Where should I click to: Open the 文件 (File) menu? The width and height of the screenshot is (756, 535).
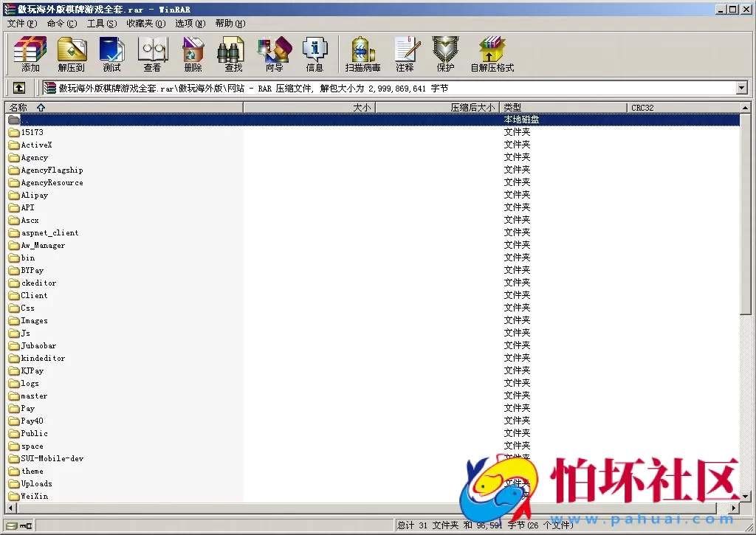[21, 24]
